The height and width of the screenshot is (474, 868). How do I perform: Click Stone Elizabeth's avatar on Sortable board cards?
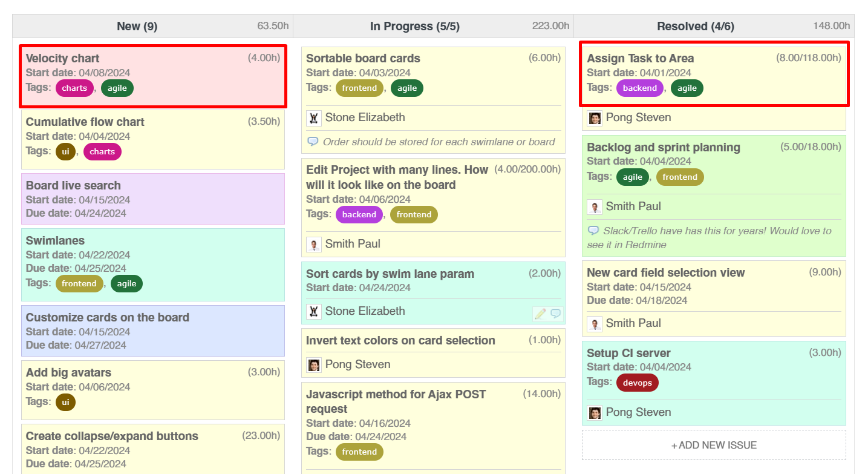click(314, 117)
